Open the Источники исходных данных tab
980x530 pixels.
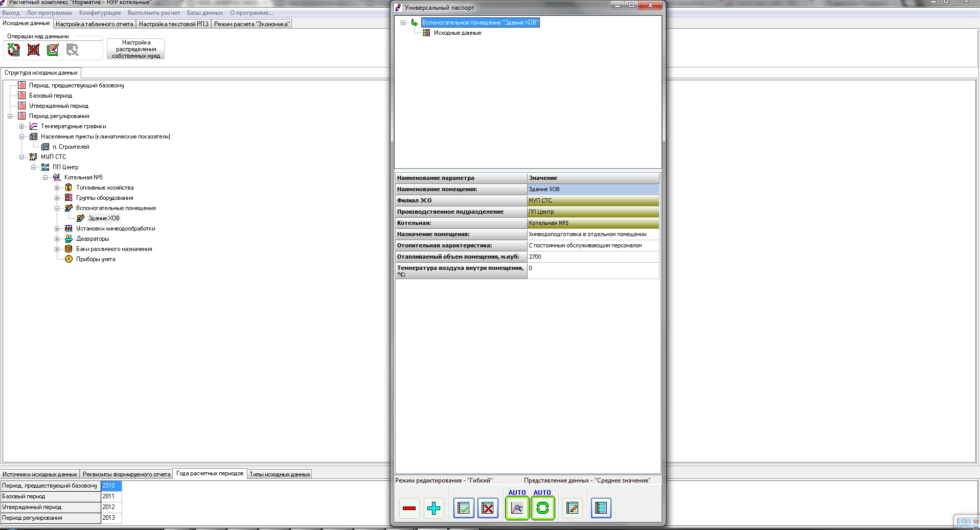(x=40, y=474)
